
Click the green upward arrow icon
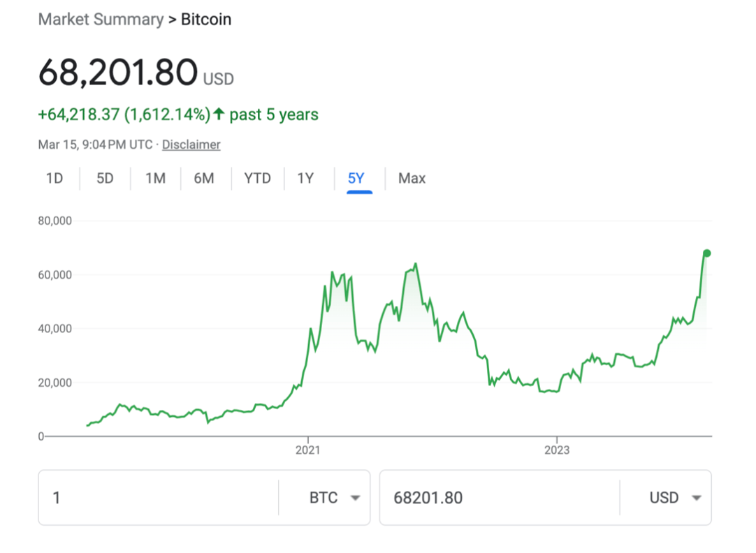pyautogui.click(x=219, y=114)
